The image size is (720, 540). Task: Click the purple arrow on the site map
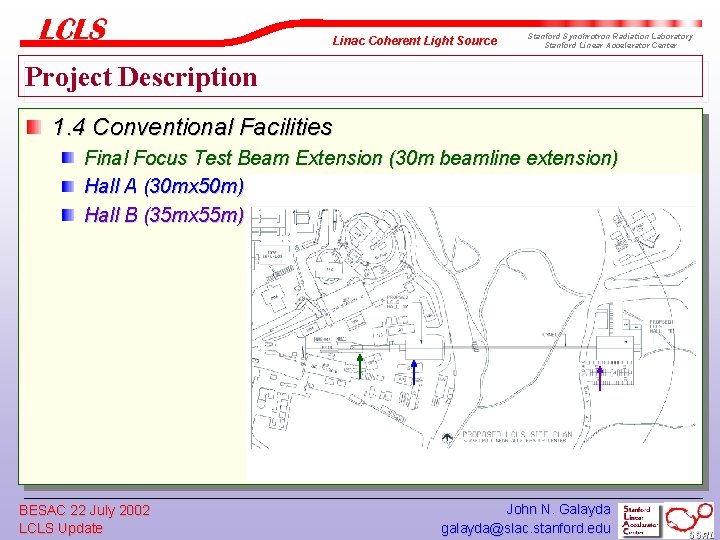600,378
